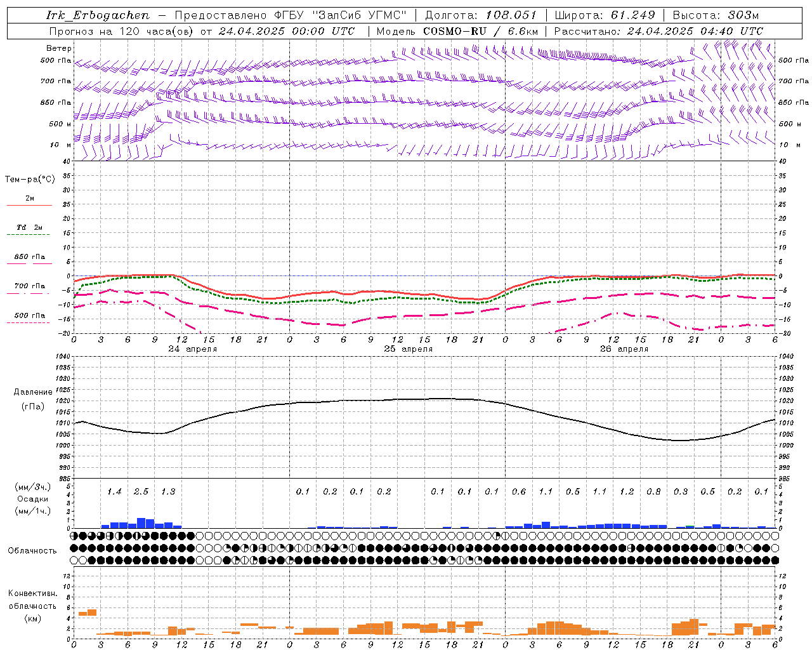
Task: Select '500 гПа' legend entry under Тем-ра
Action: 30,315
